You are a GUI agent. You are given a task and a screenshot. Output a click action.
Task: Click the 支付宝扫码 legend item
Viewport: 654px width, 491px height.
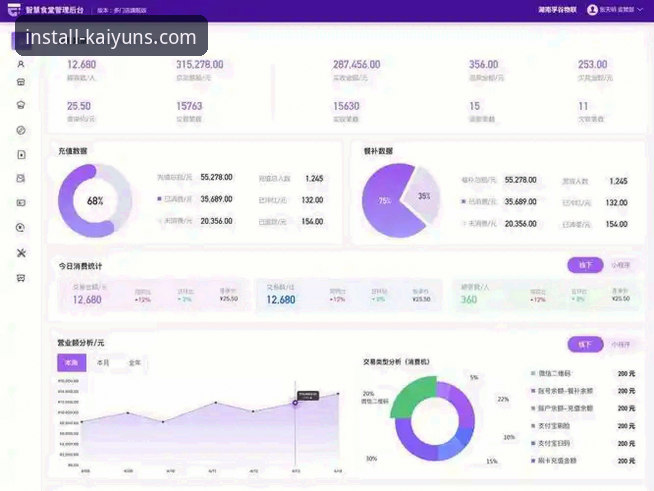[551, 443]
